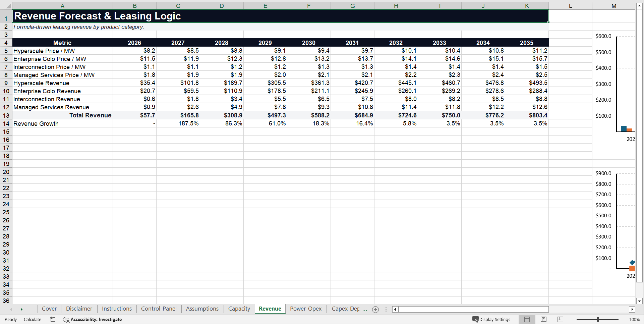Select row 13 header
The height and width of the screenshot is (324, 644).
point(6,115)
